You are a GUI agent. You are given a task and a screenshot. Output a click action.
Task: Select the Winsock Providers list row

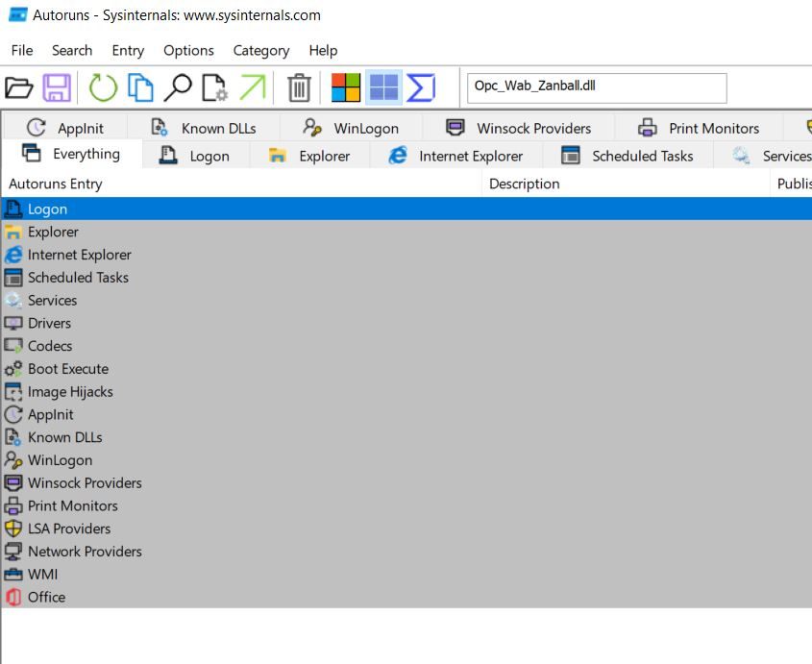tap(406, 482)
